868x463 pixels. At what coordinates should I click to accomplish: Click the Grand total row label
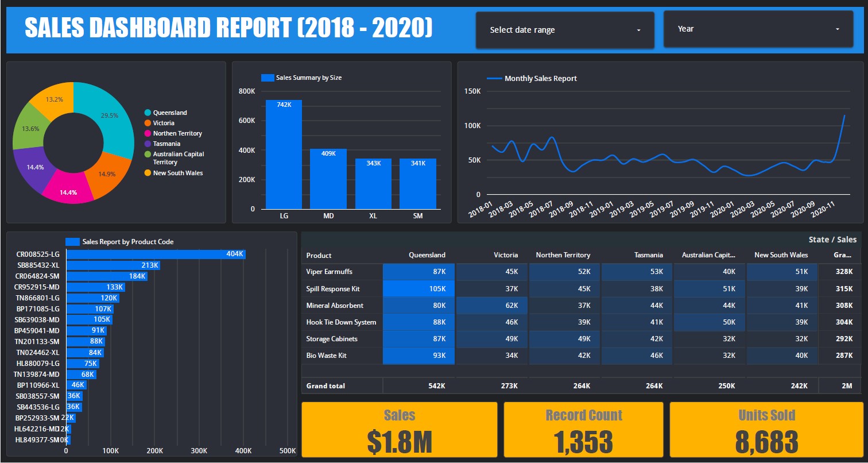pyautogui.click(x=326, y=386)
